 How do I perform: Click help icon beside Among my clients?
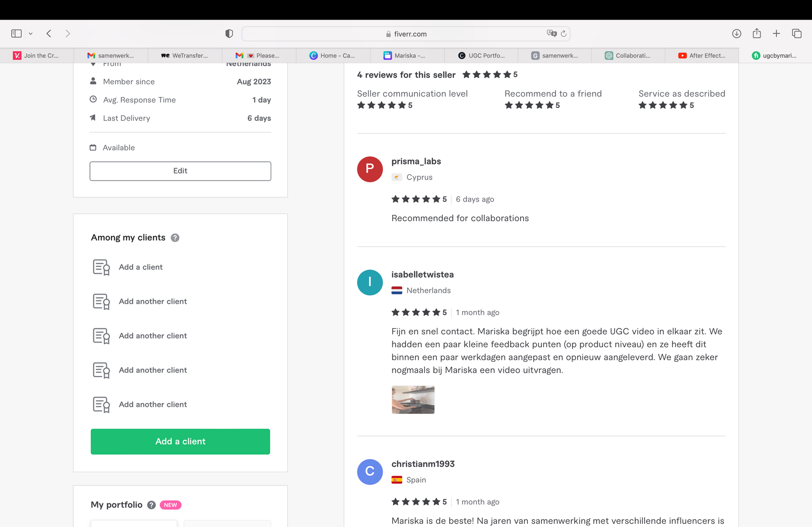tap(175, 238)
